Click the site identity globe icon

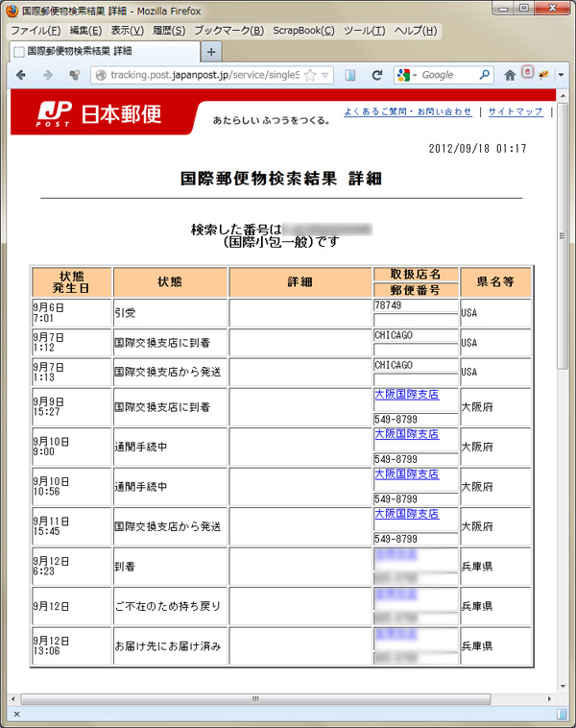101,75
